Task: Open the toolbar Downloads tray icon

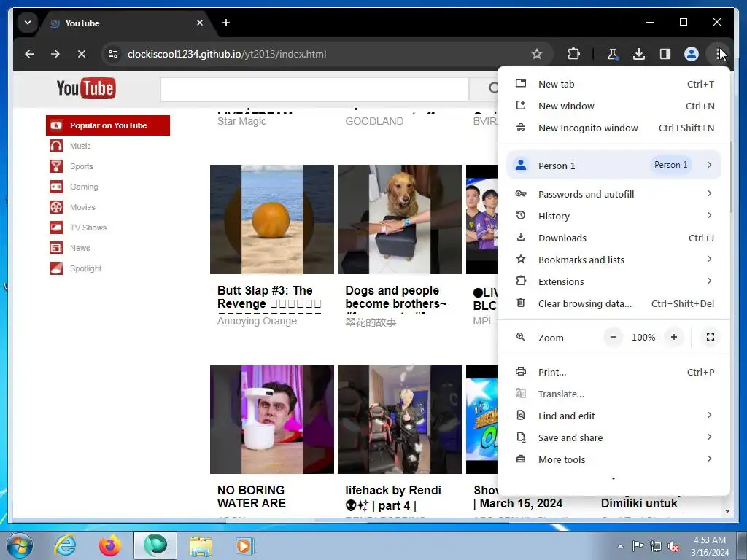Action: click(x=639, y=54)
